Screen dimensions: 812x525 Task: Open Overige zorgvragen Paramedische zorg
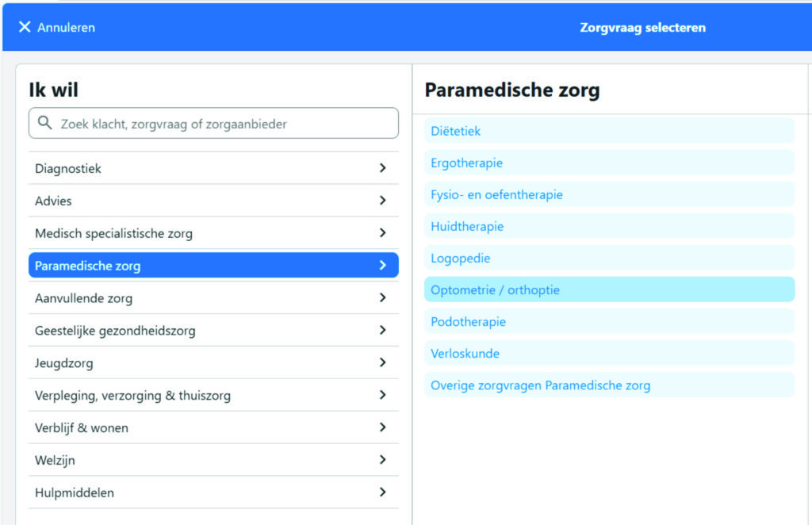click(x=609, y=385)
